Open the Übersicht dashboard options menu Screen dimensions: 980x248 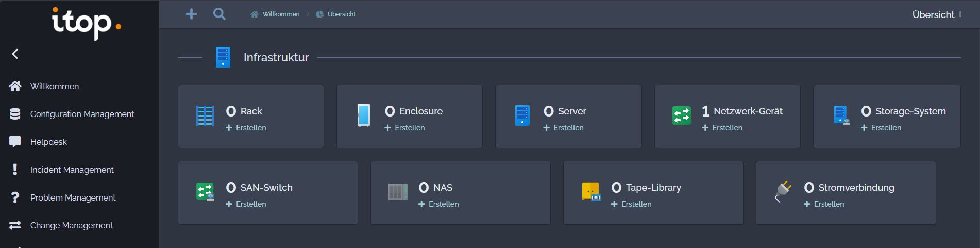coord(960,15)
